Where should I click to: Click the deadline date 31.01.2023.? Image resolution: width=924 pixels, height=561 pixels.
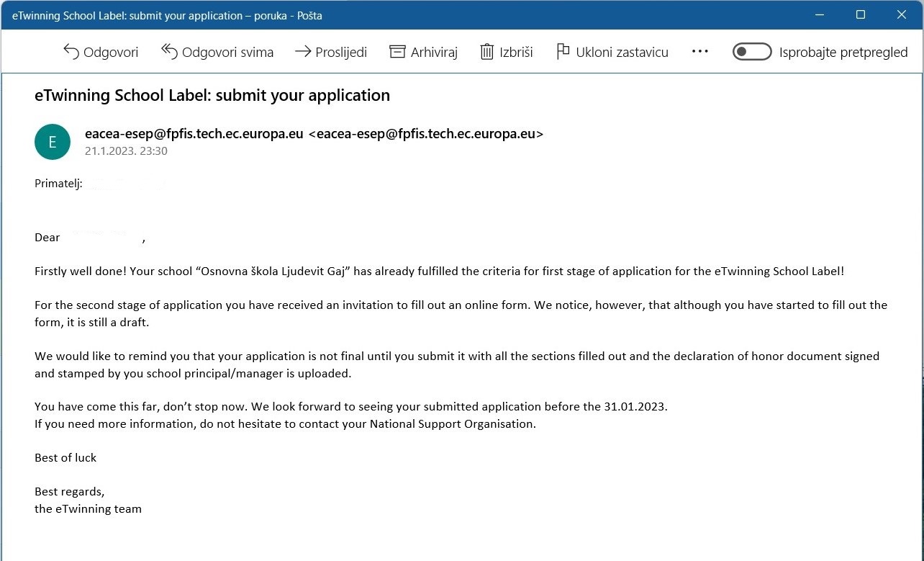(635, 406)
